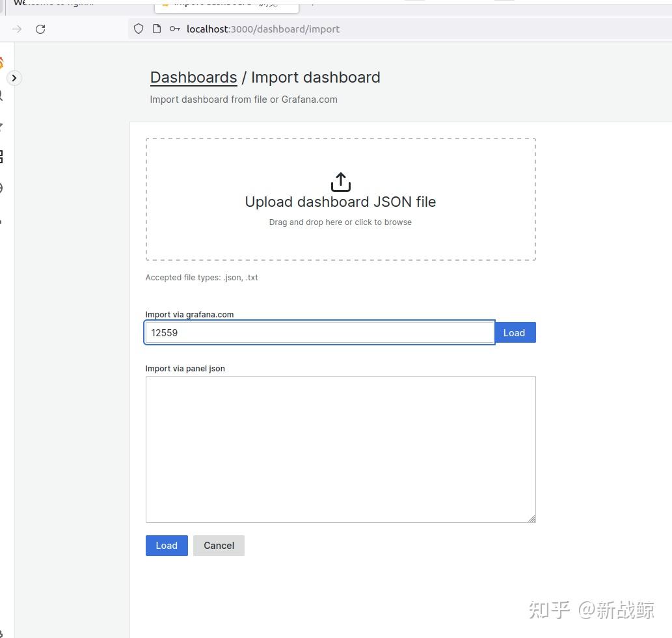Click the drag and drop upload area to browse
Image resolution: width=672 pixels, height=638 pixels.
coord(340,199)
